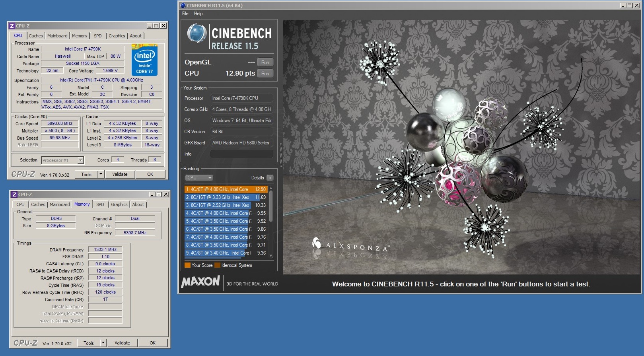This screenshot has width=644, height=356.
Task: Click the CAS# Latency value 9.0 clocks
Action: coord(105,264)
